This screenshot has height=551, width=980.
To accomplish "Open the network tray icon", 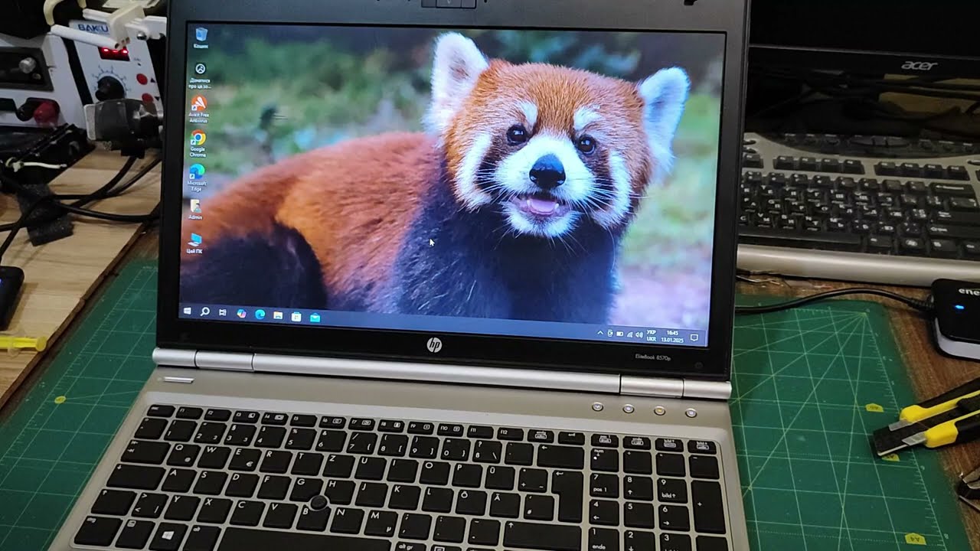I will click(x=629, y=334).
